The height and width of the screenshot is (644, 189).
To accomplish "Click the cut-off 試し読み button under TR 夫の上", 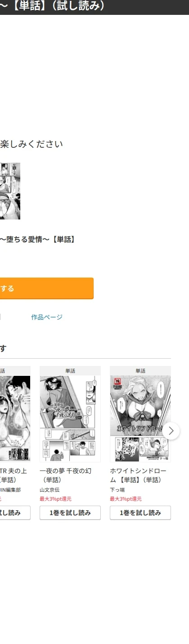I will (x=15, y=513).
